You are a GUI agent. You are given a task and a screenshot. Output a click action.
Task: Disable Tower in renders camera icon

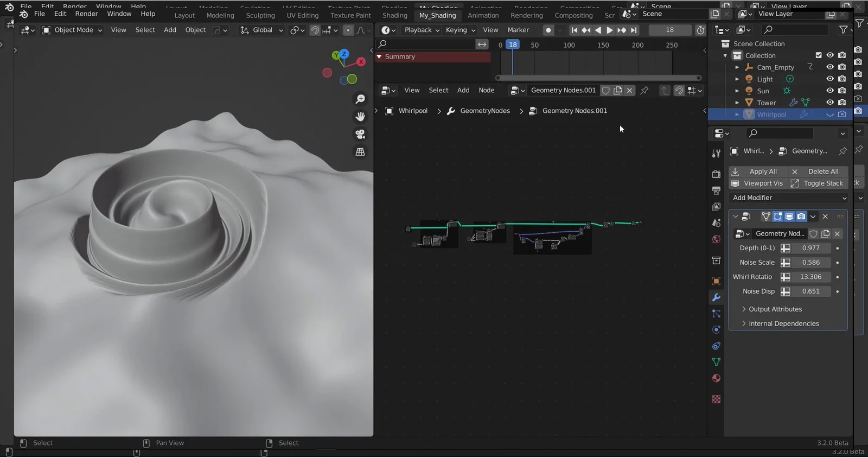[842, 103]
